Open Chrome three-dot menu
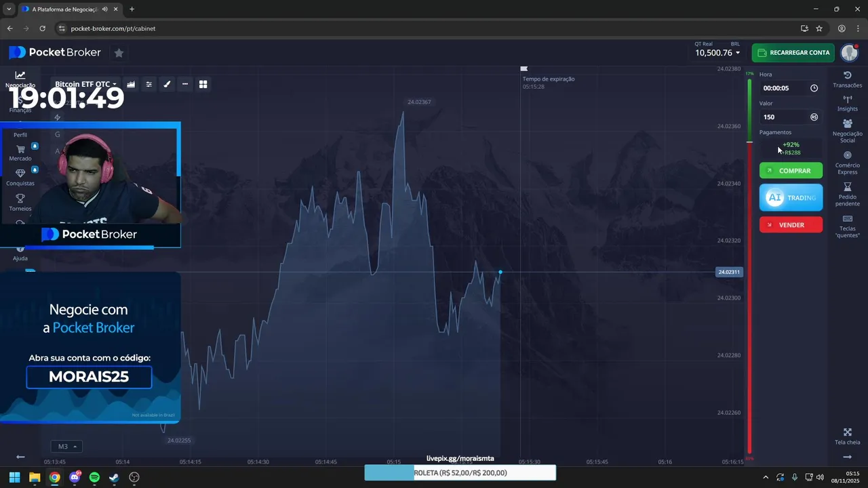Screen dimensions: 868x488 pyautogui.click(x=857, y=28)
